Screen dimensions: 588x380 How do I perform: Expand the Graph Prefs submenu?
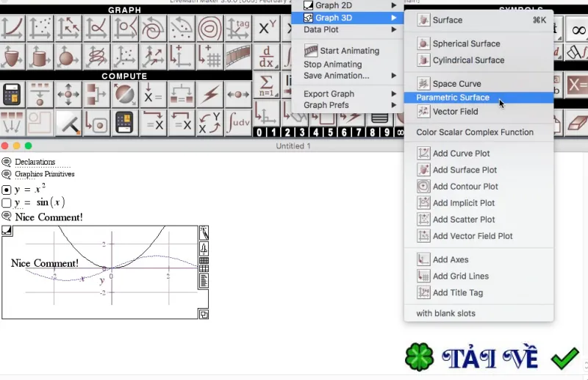(348, 105)
